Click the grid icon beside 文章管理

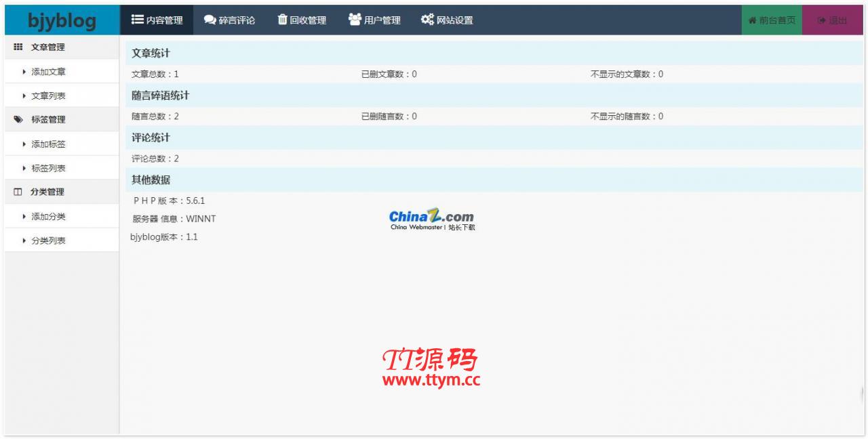click(x=18, y=47)
